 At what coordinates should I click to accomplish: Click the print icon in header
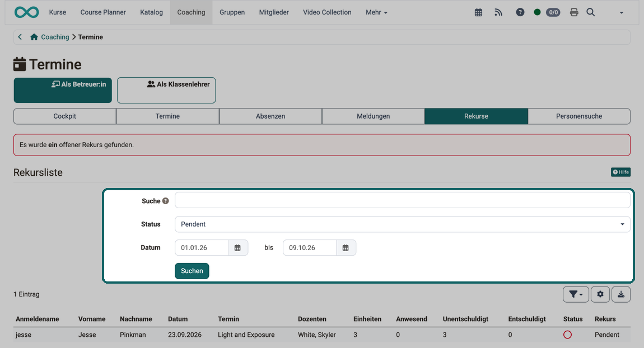(x=574, y=12)
